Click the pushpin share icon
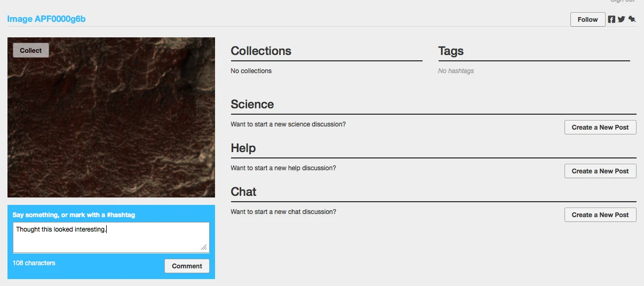 tap(632, 19)
